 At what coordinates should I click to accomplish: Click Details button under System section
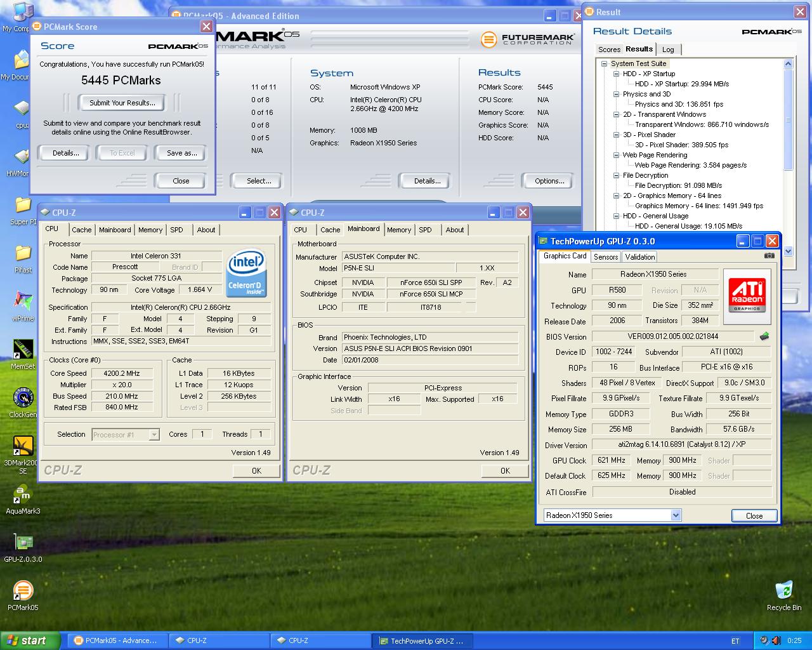click(x=427, y=181)
